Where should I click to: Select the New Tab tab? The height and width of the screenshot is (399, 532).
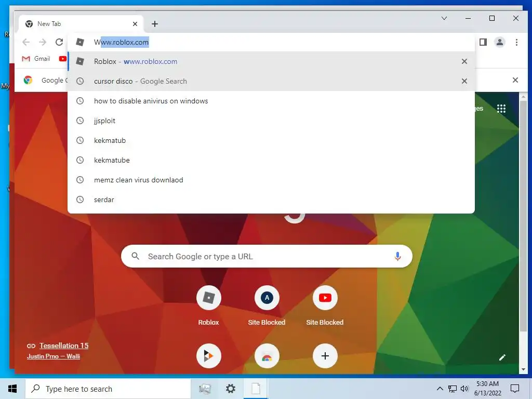coord(81,24)
